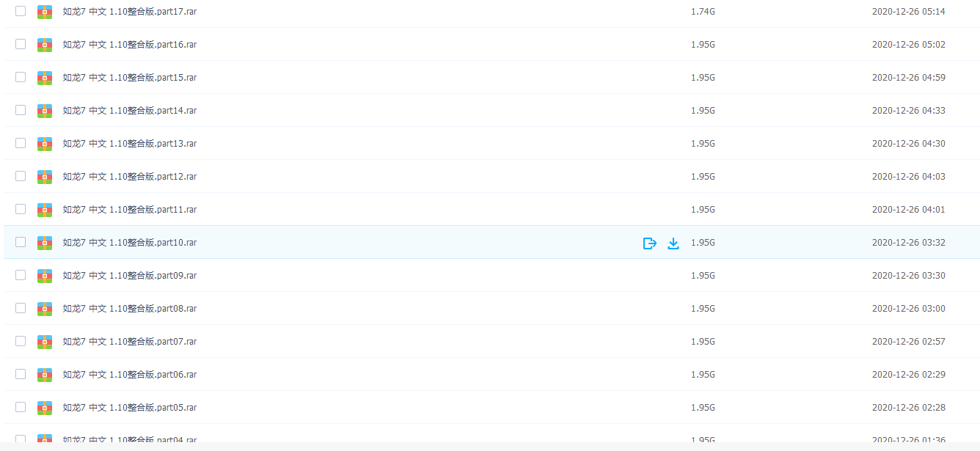Select the part09.rar checkbox
This screenshot has width=980, height=451.
[x=21, y=275]
